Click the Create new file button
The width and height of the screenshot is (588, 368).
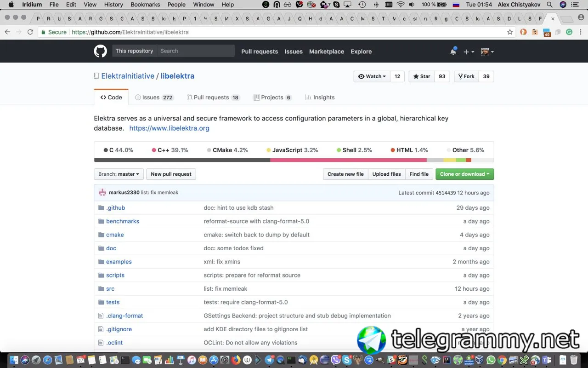pos(345,174)
